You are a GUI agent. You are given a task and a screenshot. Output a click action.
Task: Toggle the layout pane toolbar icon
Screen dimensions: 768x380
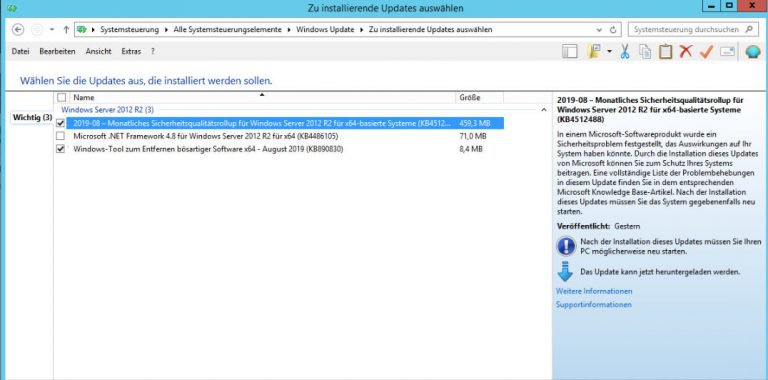tap(570, 51)
